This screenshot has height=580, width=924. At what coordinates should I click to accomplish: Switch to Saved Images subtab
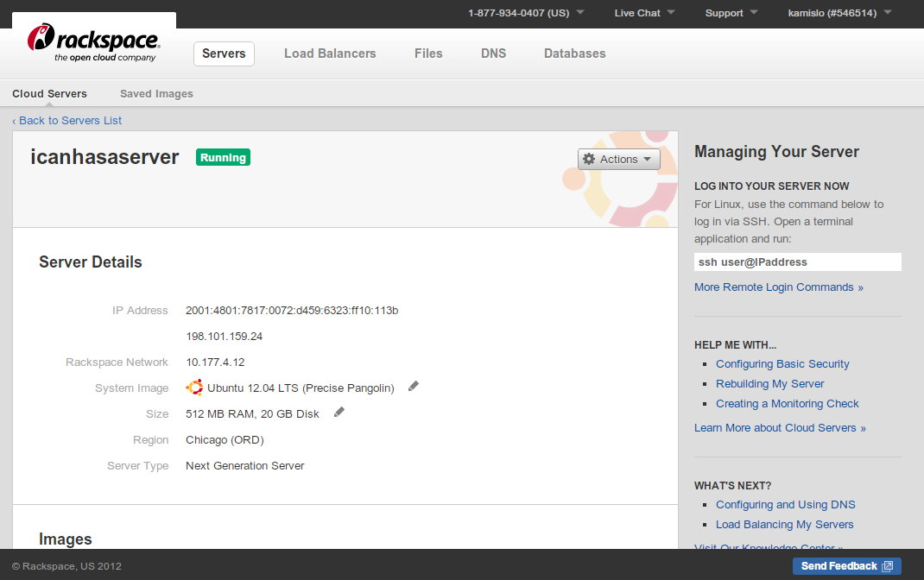[157, 93]
